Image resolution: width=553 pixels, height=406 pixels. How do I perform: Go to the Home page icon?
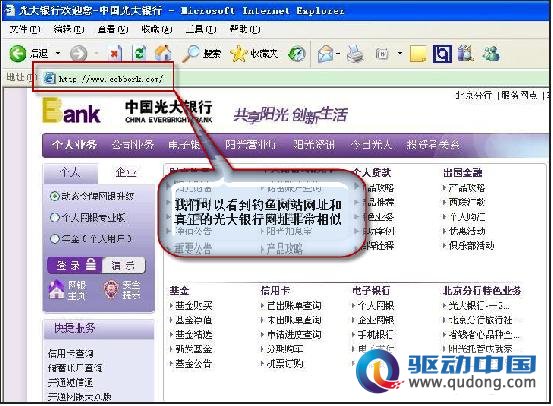pyautogui.click(x=163, y=54)
